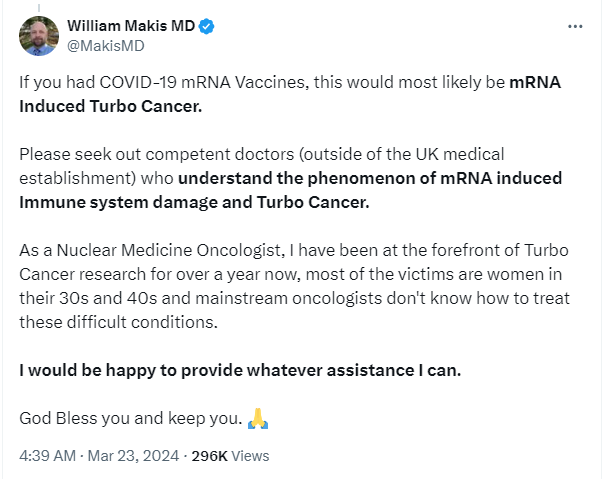Click bold text "Induced Turbo Cancer."

click(110, 105)
